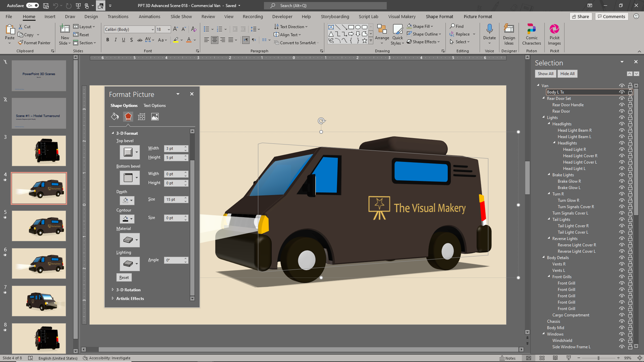Image resolution: width=644 pixels, height=362 pixels.
Task: Open the Depth color picker
Action: coord(127,200)
